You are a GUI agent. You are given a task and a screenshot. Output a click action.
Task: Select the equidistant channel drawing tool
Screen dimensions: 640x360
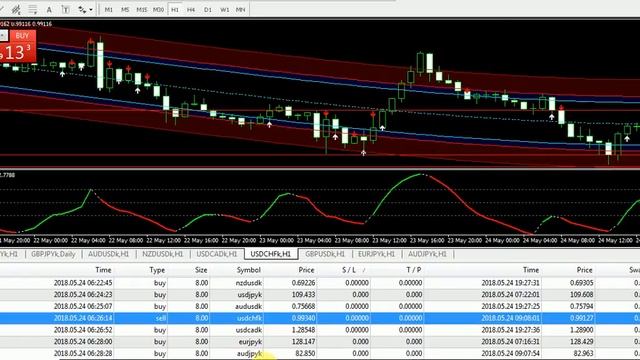point(16,9)
